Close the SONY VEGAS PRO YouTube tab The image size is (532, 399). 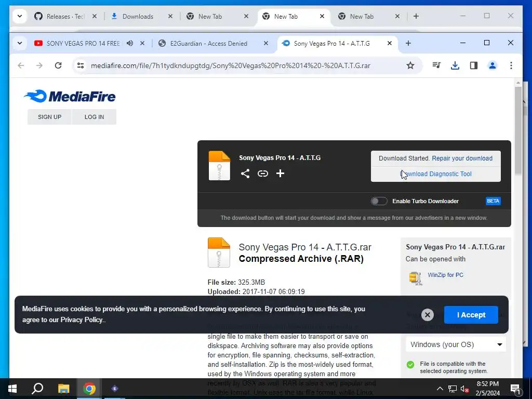point(142,43)
